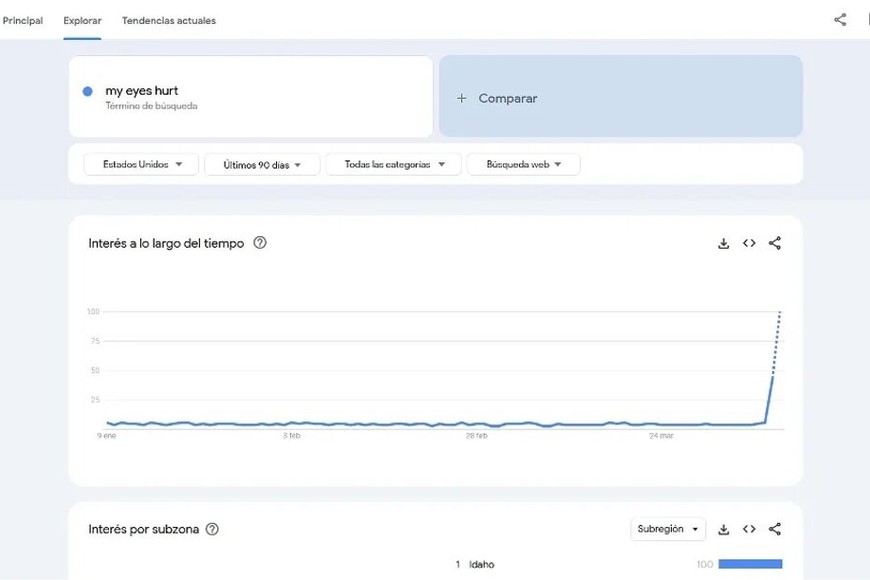Download the Interés por subzona data
Screen dimensions: 870x580
[x=723, y=529]
